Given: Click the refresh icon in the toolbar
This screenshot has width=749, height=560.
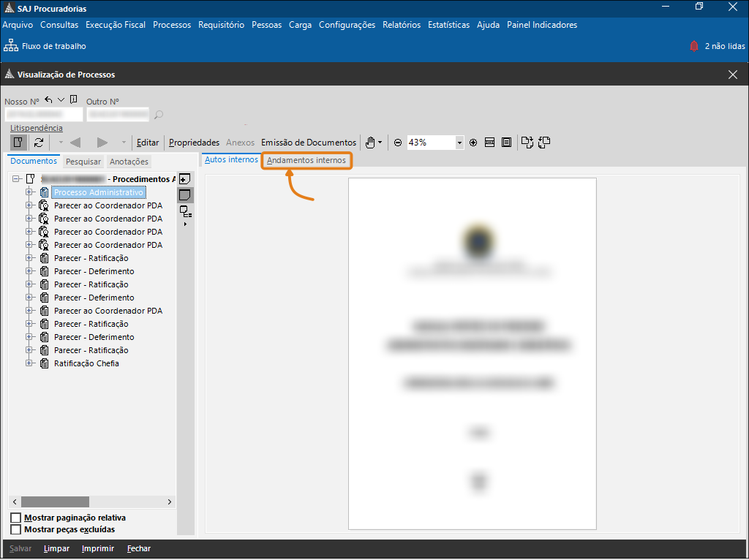Looking at the screenshot, I should pos(39,143).
